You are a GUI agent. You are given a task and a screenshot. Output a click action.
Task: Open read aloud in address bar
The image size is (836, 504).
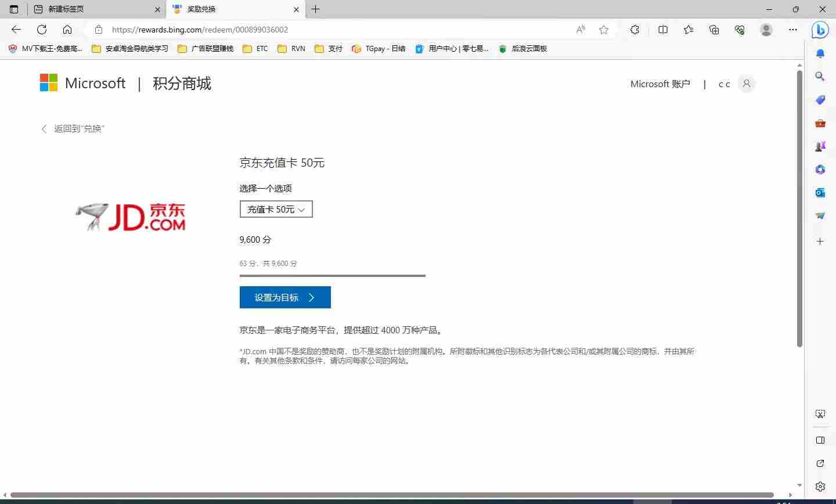pyautogui.click(x=581, y=30)
